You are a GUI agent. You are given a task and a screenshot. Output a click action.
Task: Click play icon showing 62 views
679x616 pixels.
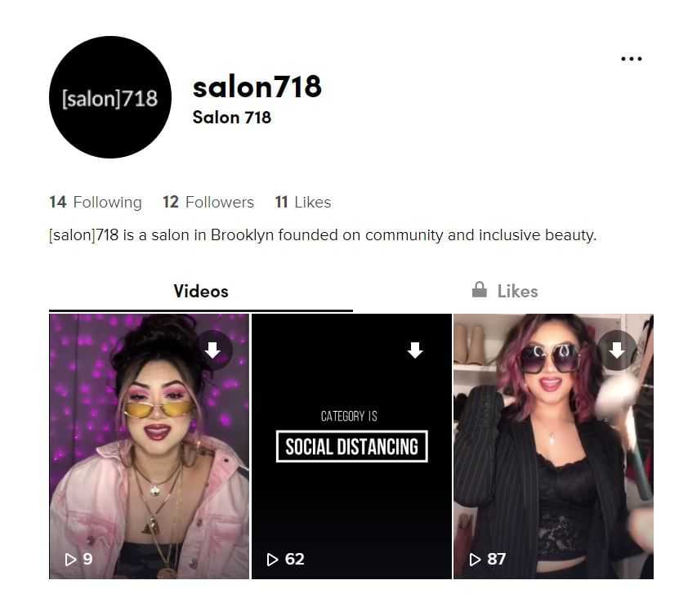click(x=272, y=560)
